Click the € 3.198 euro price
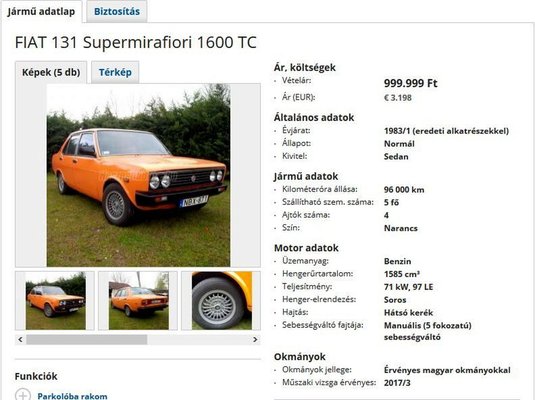535x400 pixels. pyautogui.click(x=398, y=98)
